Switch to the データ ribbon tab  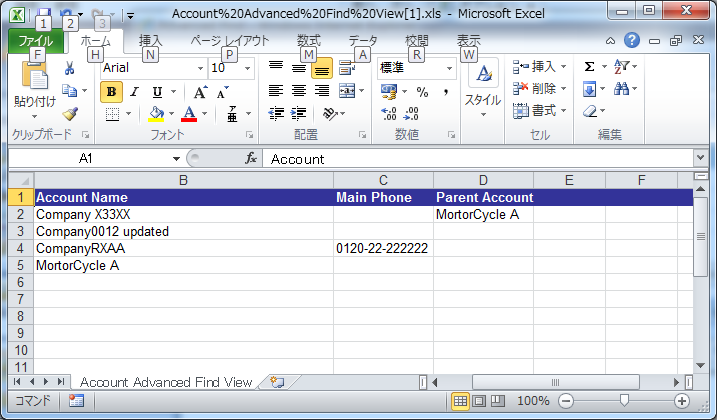[363, 41]
